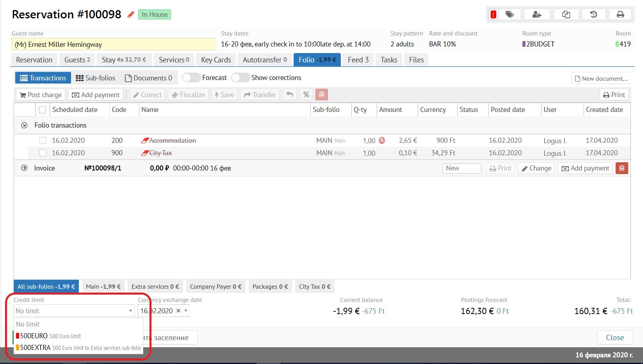Open the tags icon in header
643x364 pixels.
tap(509, 15)
